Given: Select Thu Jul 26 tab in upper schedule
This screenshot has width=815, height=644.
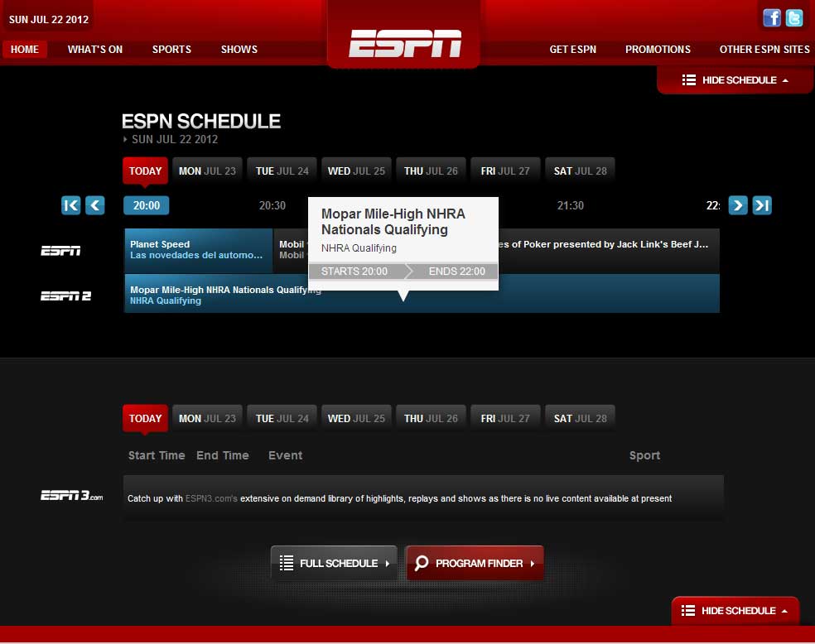Looking at the screenshot, I should click(431, 171).
